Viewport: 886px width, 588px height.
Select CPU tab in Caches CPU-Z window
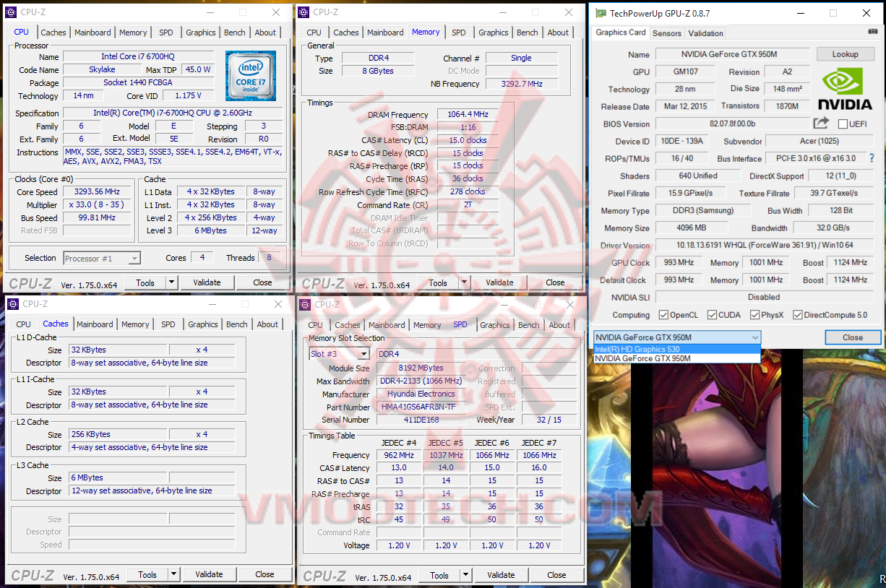click(x=24, y=324)
